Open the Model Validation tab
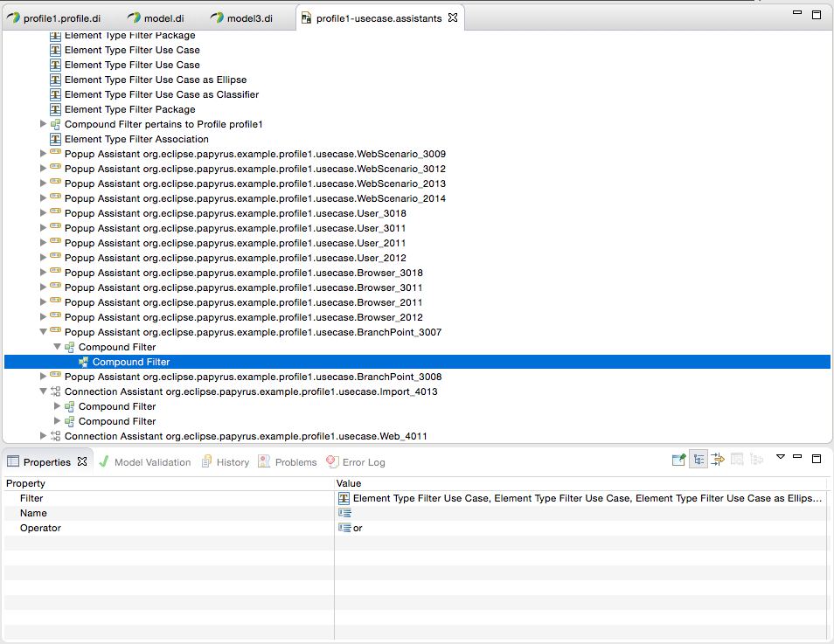Viewport: 834px width, 644px height. click(145, 462)
